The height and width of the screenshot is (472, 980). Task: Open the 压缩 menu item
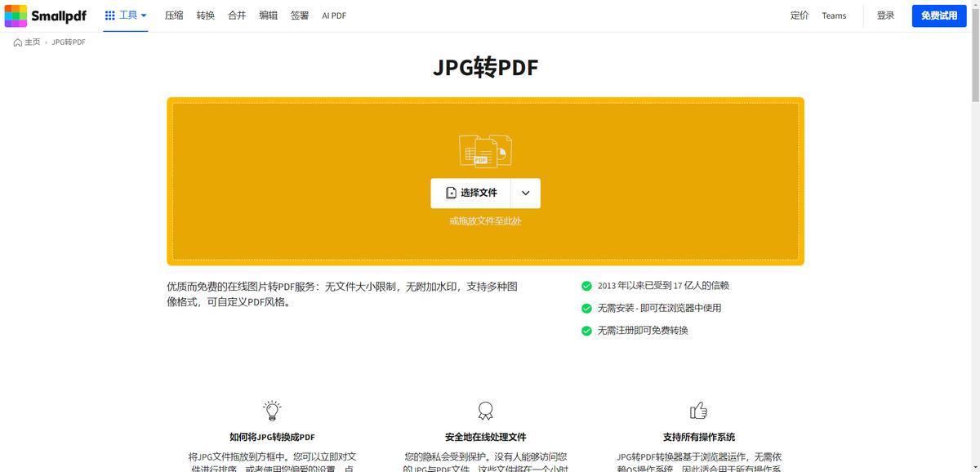pos(174,16)
